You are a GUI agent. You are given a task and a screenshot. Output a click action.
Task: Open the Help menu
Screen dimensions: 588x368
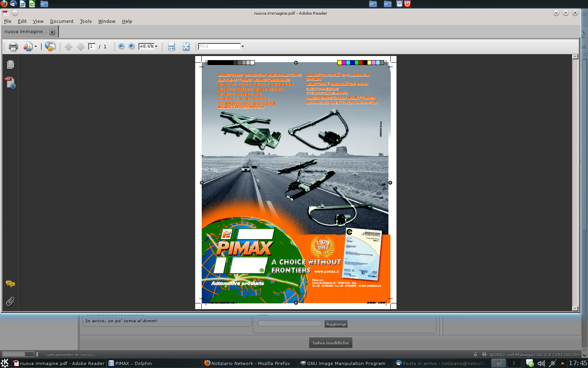pyautogui.click(x=127, y=21)
